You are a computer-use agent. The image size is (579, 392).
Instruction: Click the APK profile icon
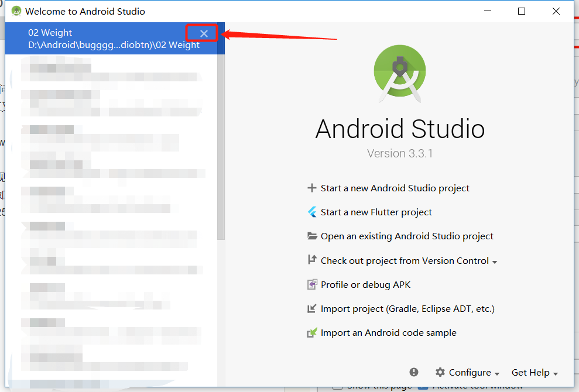(312, 284)
